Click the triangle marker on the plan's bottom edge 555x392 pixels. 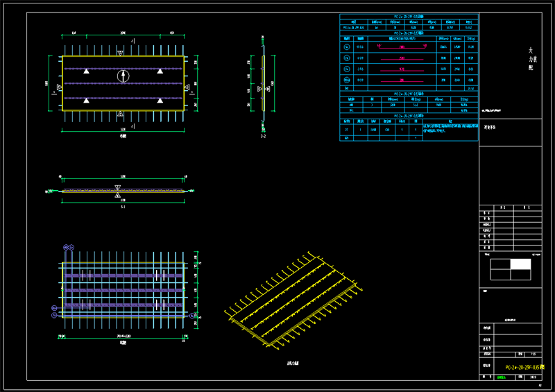[x=120, y=114]
